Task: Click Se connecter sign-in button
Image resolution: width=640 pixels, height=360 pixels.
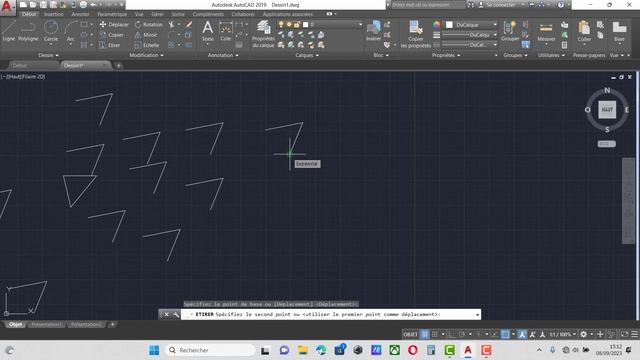Action: [501, 5]
